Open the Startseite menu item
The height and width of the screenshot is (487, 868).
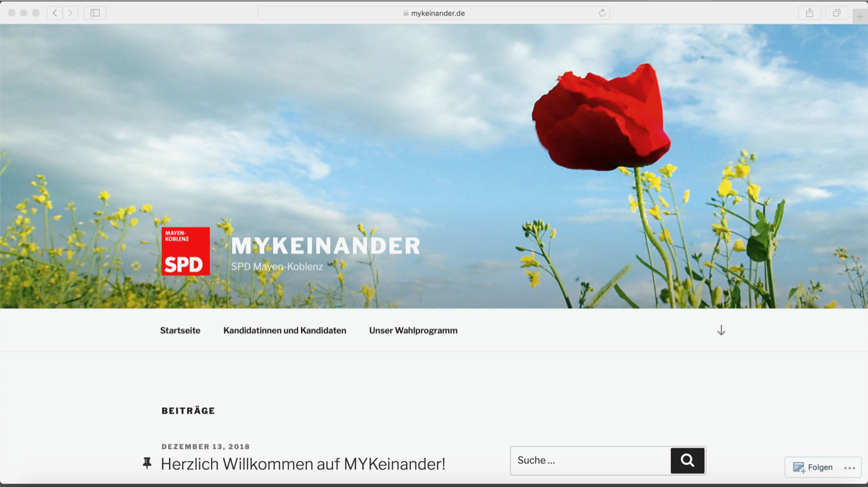[180, 330]
